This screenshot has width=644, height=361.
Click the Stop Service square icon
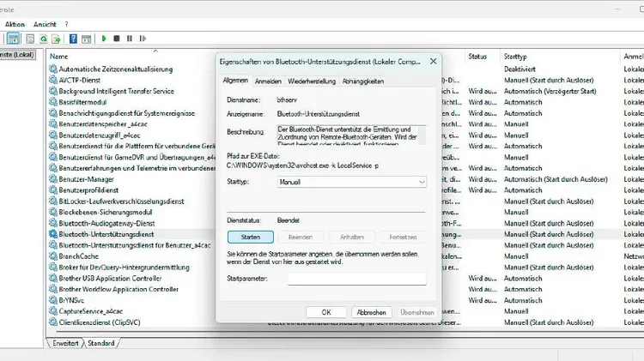[x=117, y=39]
